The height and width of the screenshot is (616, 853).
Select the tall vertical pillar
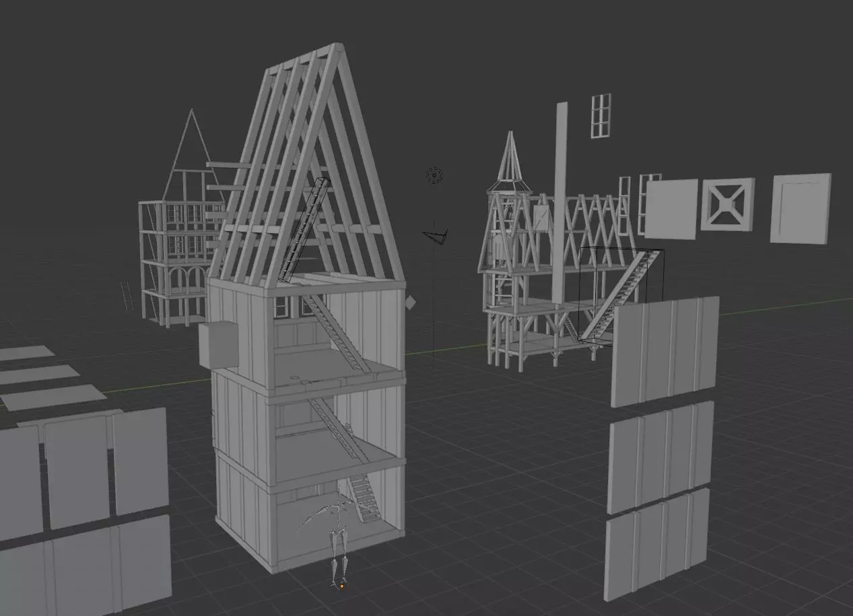pos(560,202)
